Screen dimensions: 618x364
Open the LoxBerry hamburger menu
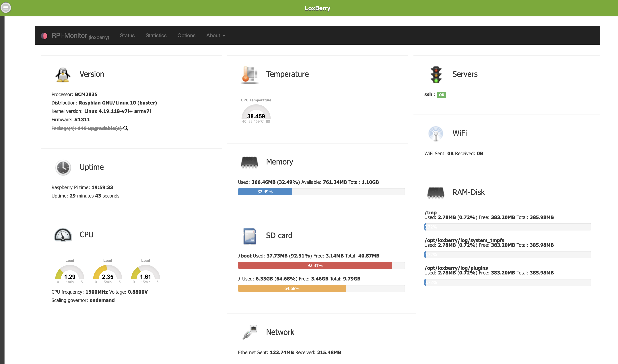[6, 8]
